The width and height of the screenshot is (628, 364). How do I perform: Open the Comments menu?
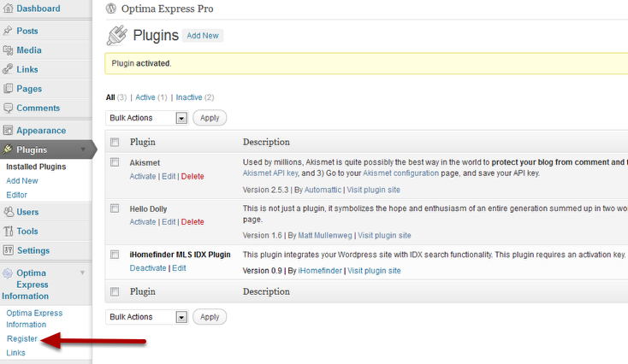[38, 108]
